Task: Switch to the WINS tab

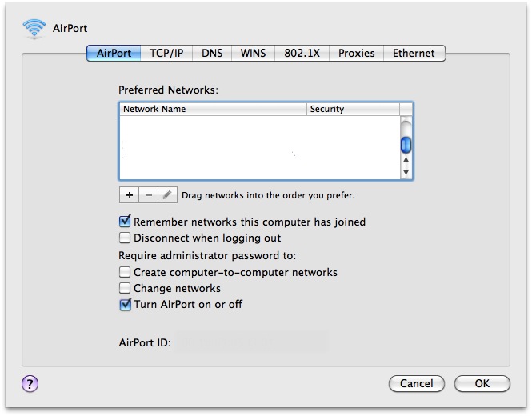Action: (x=253, y=54)
